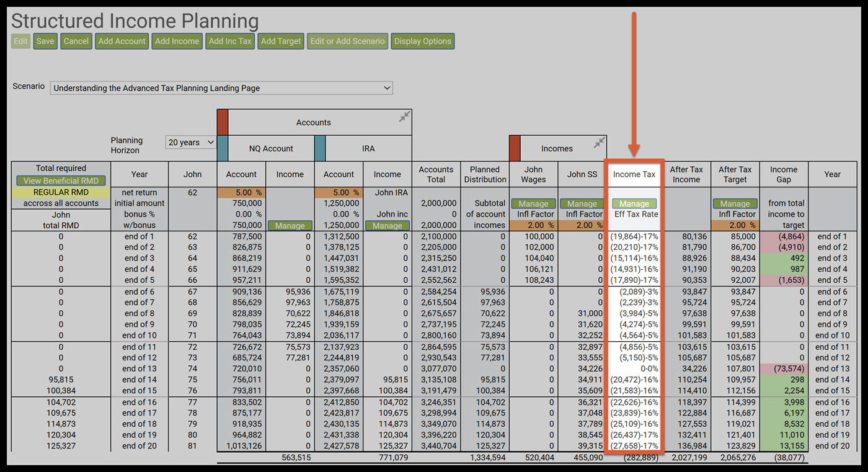Collapse the Incomes section arrows icon
This screenshot has width=868, height=472.
pos(599,143)
